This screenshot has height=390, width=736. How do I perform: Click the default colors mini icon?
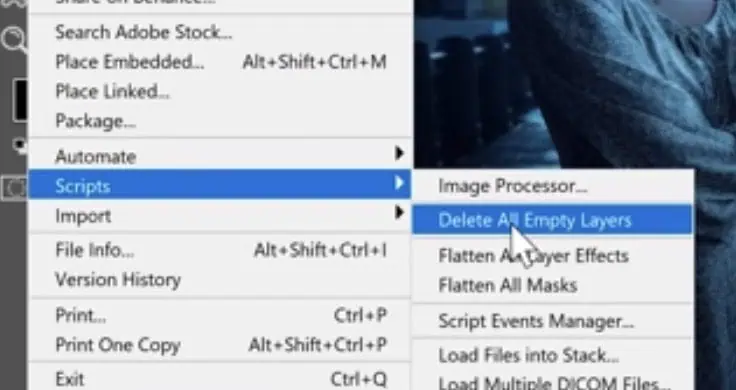pyautogui.click(x=21, y=146)
